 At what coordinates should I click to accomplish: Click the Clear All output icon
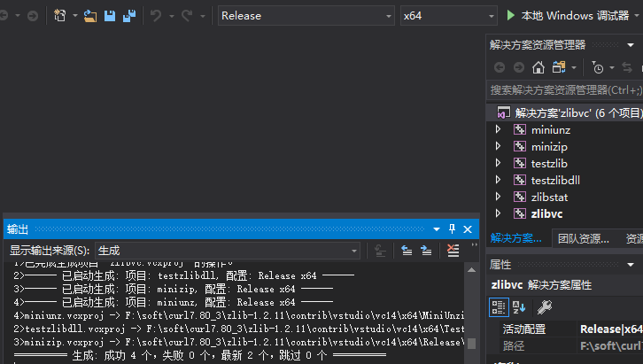pos(453,251)
